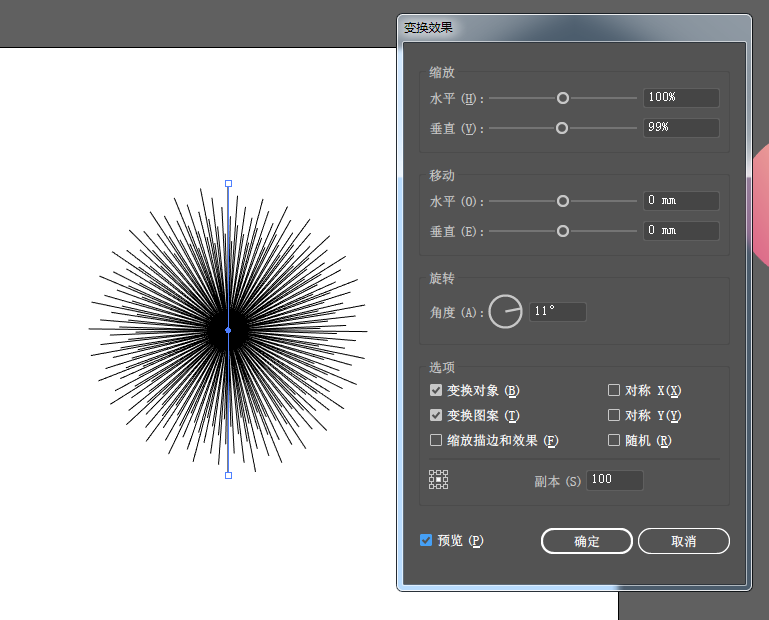Click the move horizontal 0 mm field

pyautogui.click(x=681, y=201)
